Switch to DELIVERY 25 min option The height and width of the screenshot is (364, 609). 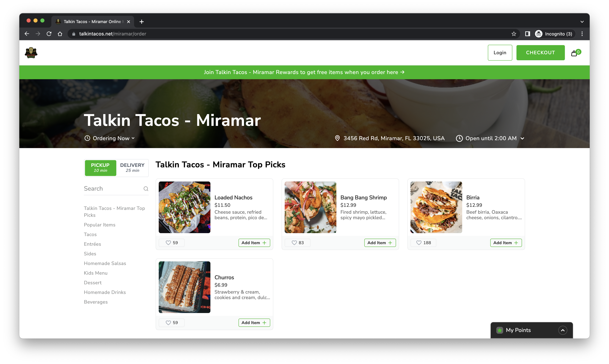(132, 168)
